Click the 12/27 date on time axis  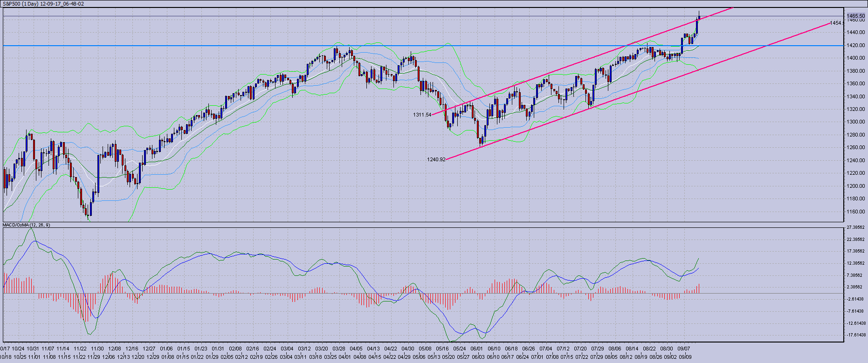click(x=149, y=349)
